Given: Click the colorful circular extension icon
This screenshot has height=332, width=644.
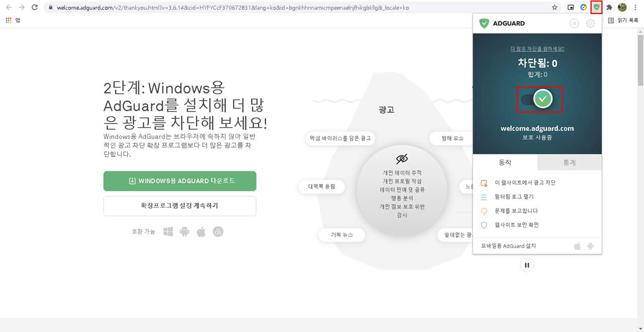Looking at the screenshot, I should pos(584,8).
